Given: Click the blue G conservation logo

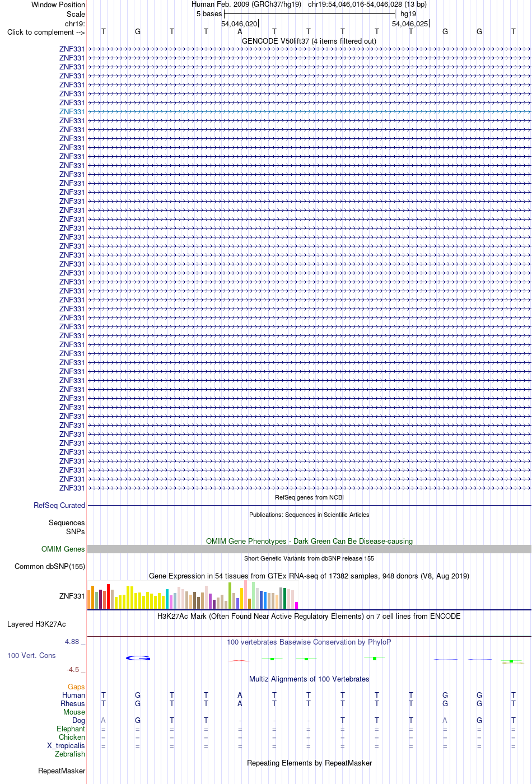Looking at the screenshot, I should (x=138, y=658).
